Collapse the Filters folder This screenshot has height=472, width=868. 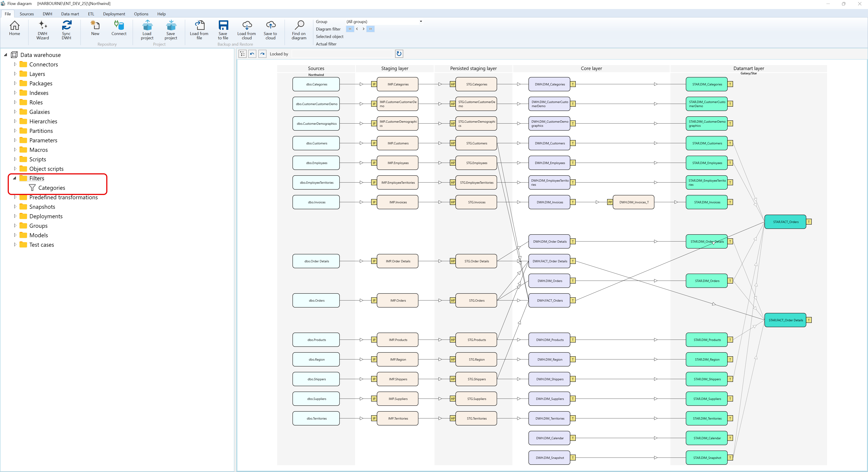15,178
